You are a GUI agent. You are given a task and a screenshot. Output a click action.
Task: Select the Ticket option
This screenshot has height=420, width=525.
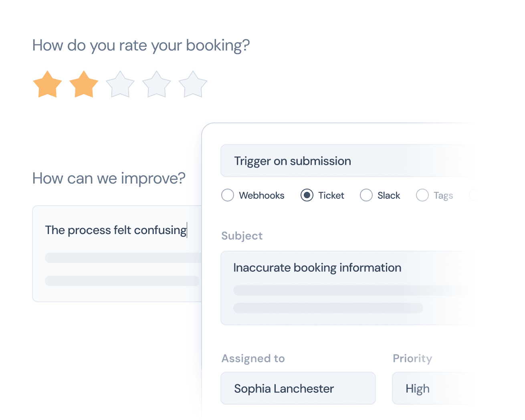coord(307,195)
